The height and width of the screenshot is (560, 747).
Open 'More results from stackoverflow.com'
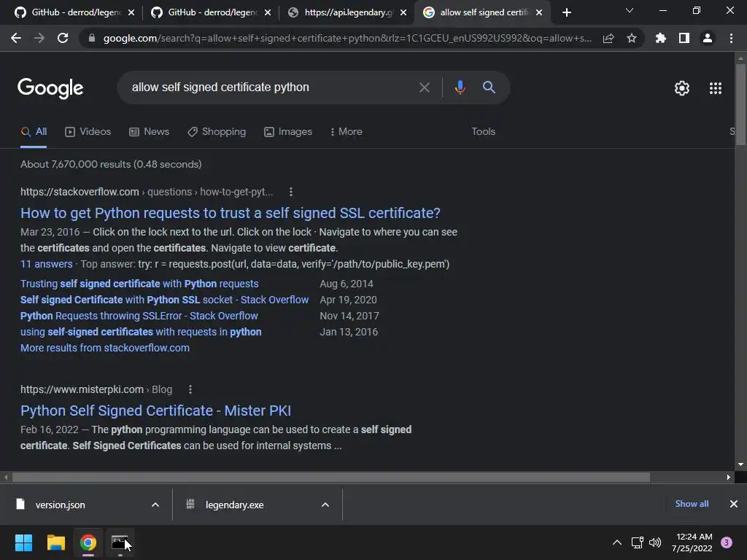[x=105, y=348]
